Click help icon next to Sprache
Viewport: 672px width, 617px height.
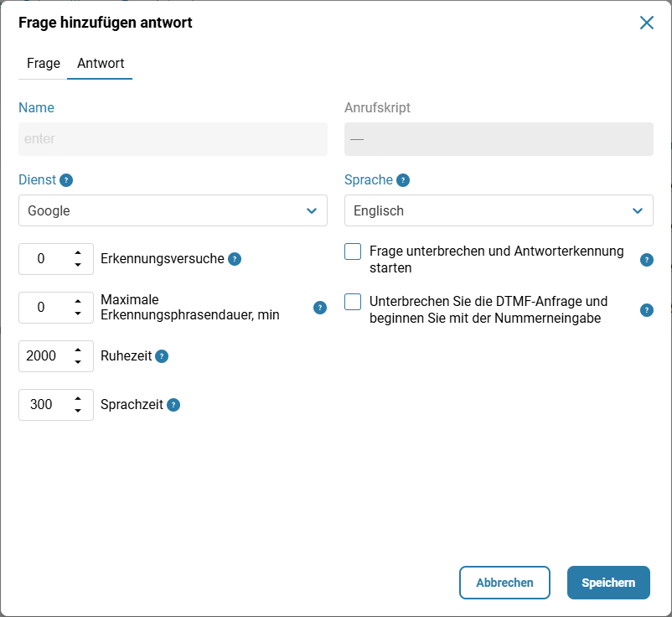tap(403, 180)
